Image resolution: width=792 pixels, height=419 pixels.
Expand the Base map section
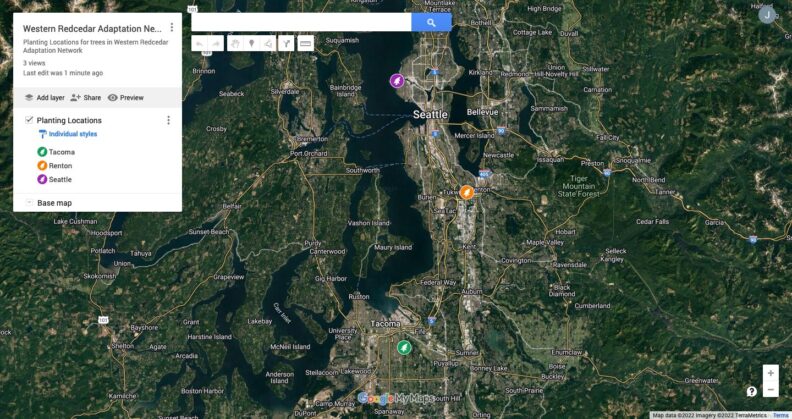29,202
